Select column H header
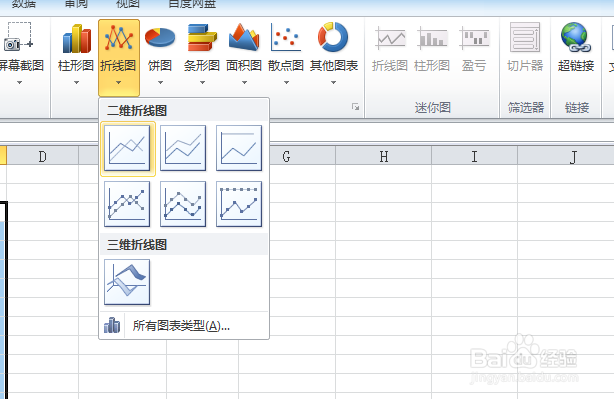 click(383, 157)
